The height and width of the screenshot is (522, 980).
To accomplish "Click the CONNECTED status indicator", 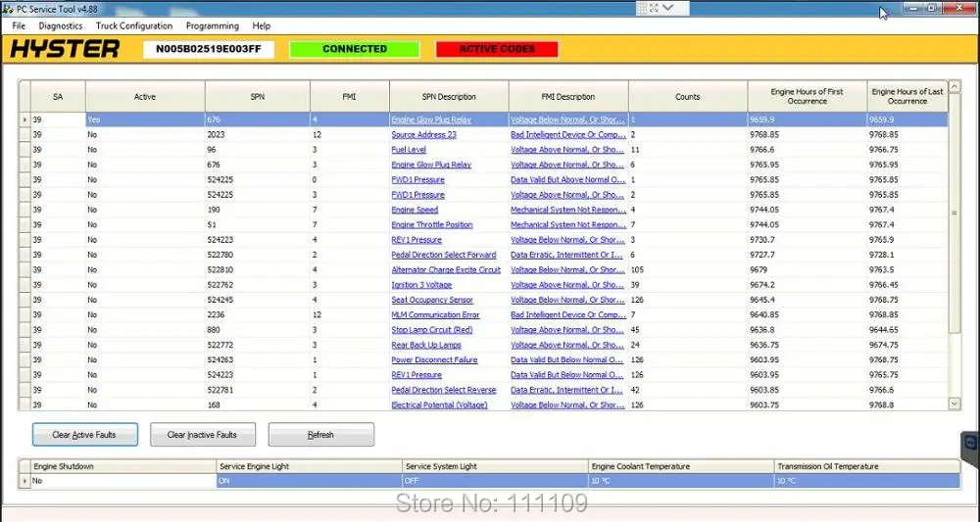I will coord(355,49).
